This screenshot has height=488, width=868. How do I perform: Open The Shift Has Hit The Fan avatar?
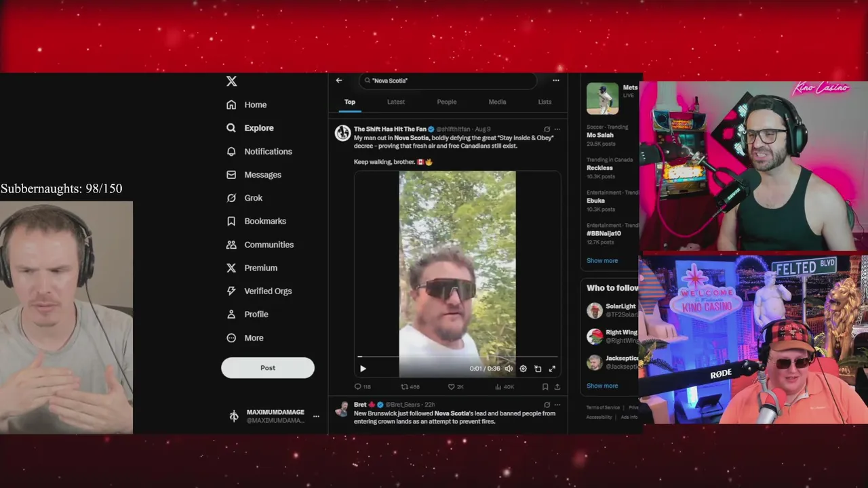(342, 133)
